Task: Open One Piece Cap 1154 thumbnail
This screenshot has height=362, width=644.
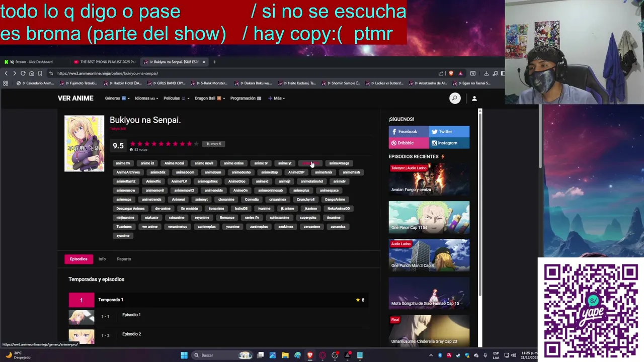Action: pyautogui.click(x=429, y=217)
